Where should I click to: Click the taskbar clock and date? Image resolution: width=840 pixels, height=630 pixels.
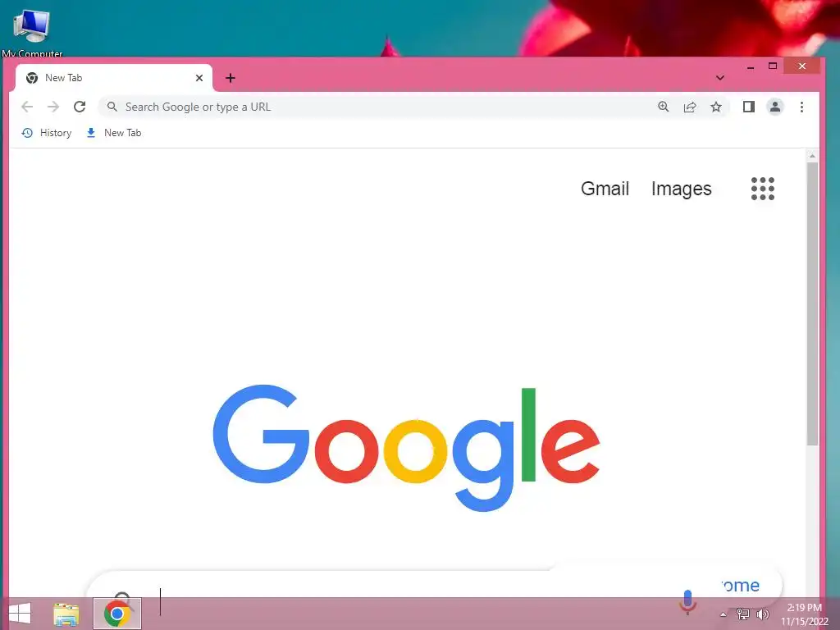point(805,614)
